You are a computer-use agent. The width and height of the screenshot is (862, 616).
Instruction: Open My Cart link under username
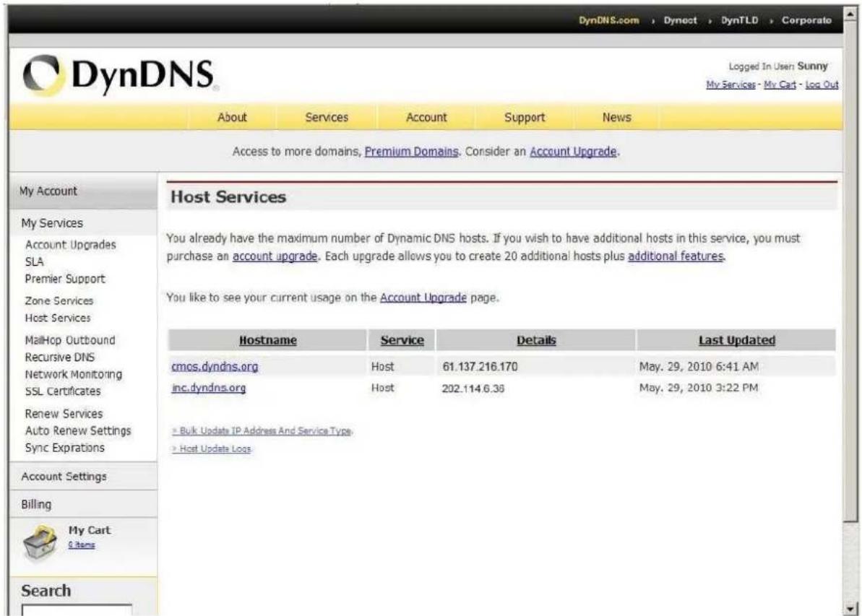[780, 84]
